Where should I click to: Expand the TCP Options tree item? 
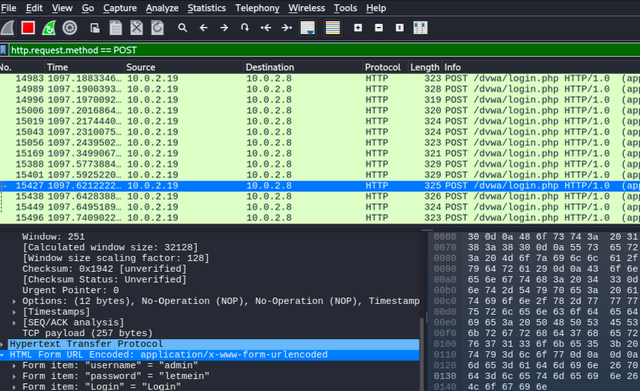14,301
